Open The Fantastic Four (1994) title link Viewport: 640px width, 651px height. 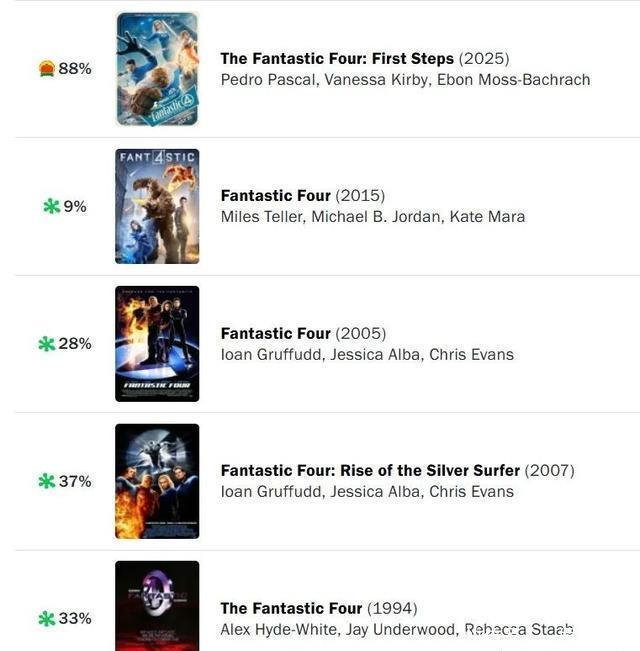click(292, 608)
